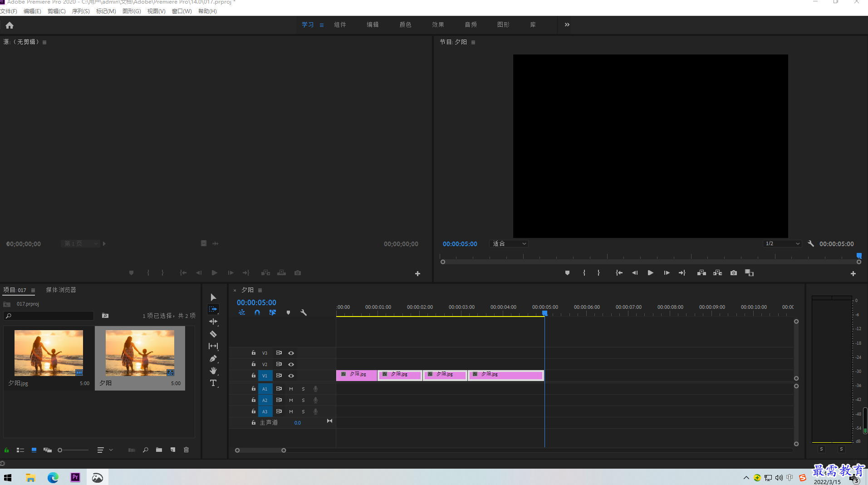Toggle snap magnet in timeline

pos(257,312)
